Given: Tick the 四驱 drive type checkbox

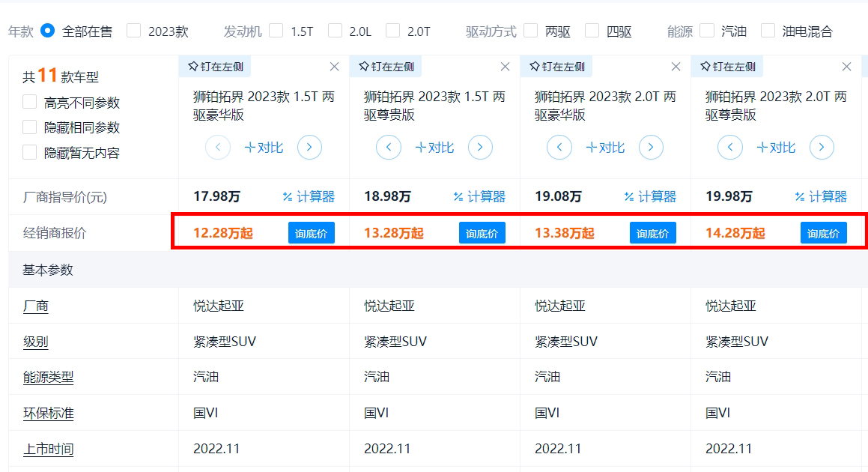Looking at the screenshot, I should tap(592, 31).
